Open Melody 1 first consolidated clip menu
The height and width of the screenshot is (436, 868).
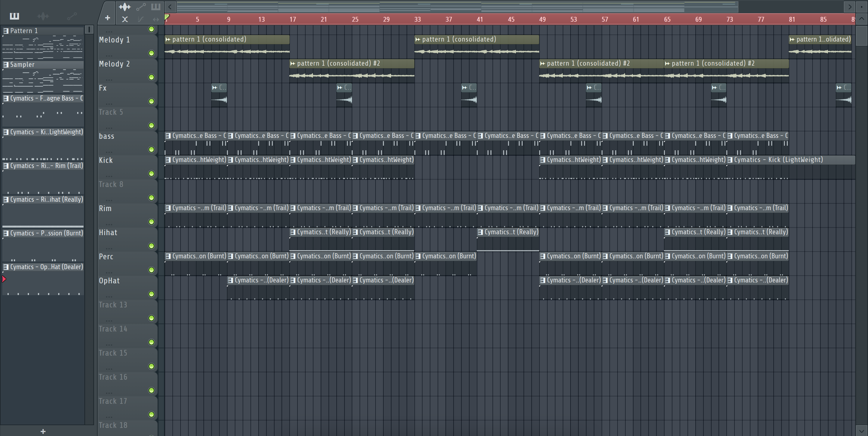tap(168, 39)
